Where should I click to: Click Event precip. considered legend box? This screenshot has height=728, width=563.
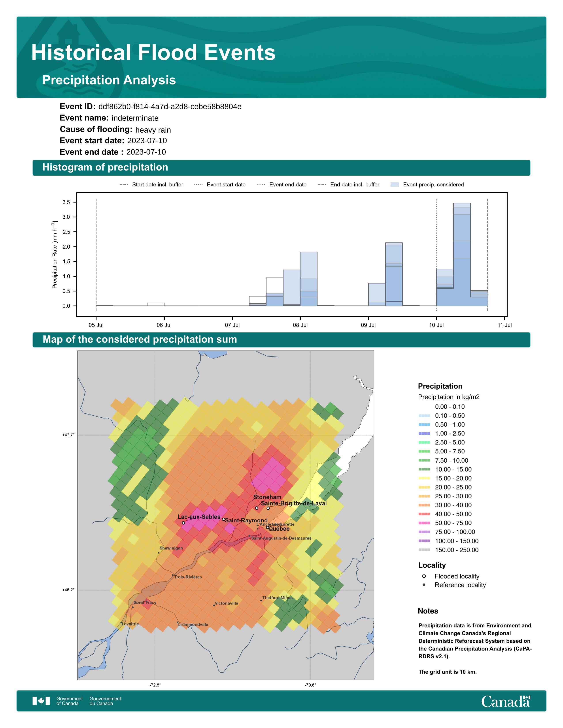(x=395, y=184)
